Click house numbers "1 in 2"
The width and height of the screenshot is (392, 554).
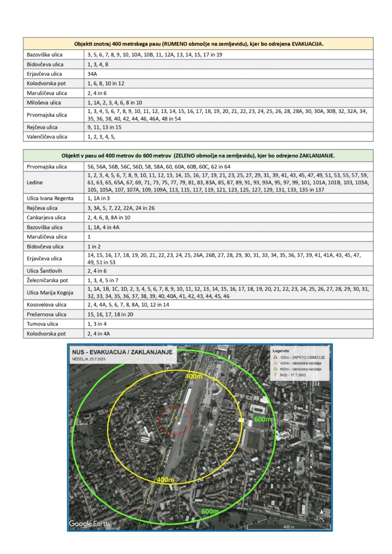click(94, 247)
